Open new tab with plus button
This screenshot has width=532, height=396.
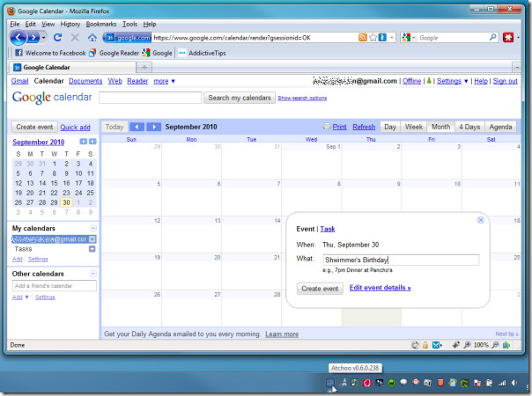pos(144,67)
